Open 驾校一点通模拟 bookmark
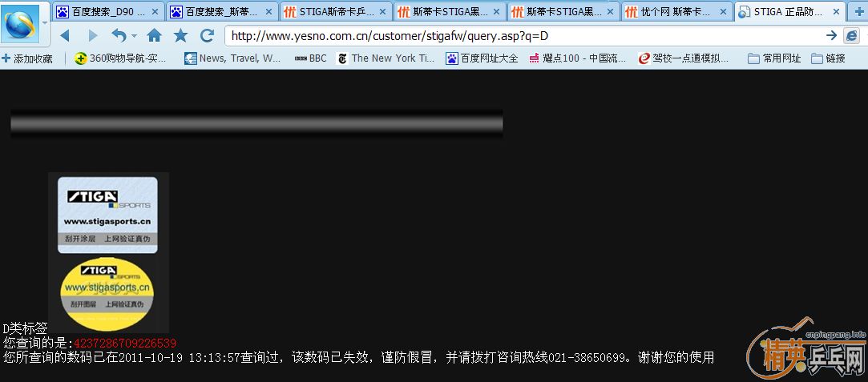 coord(684,58)
